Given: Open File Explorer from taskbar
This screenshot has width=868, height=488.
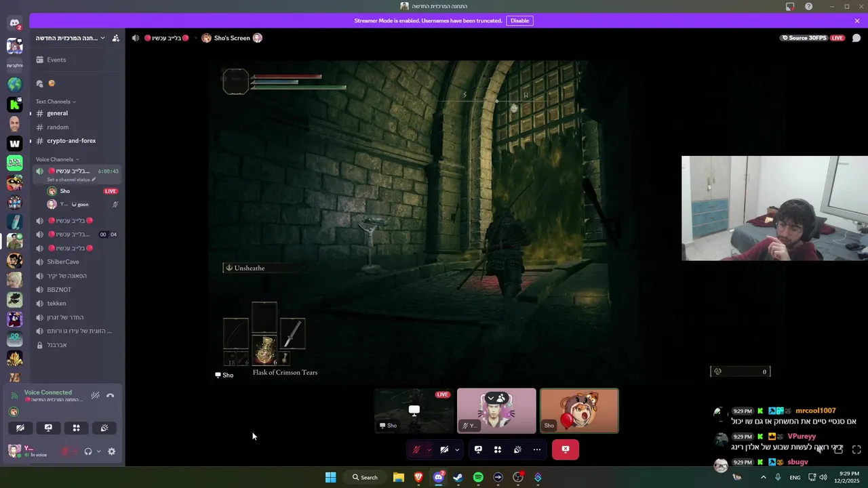Looking at the screenshot, I should click(x=399, y=477).
